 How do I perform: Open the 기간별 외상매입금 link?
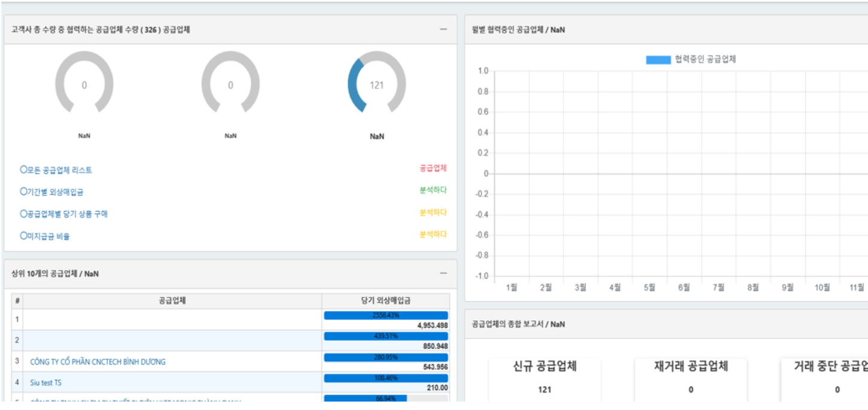point(51,192)
